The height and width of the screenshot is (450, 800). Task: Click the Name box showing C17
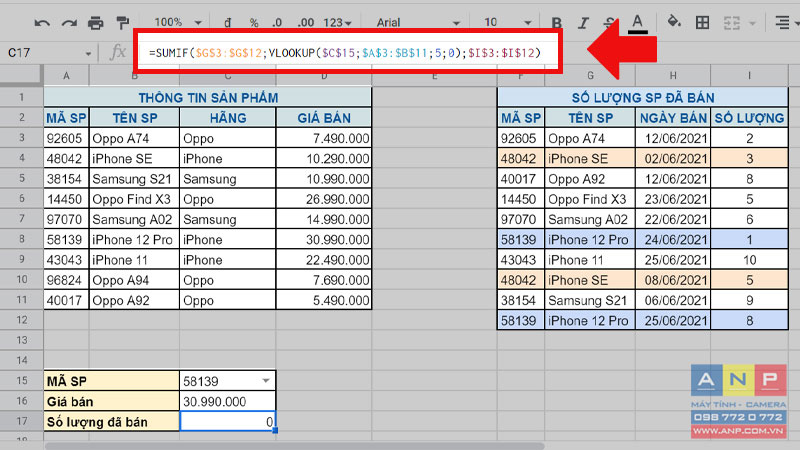coord(43,53)
